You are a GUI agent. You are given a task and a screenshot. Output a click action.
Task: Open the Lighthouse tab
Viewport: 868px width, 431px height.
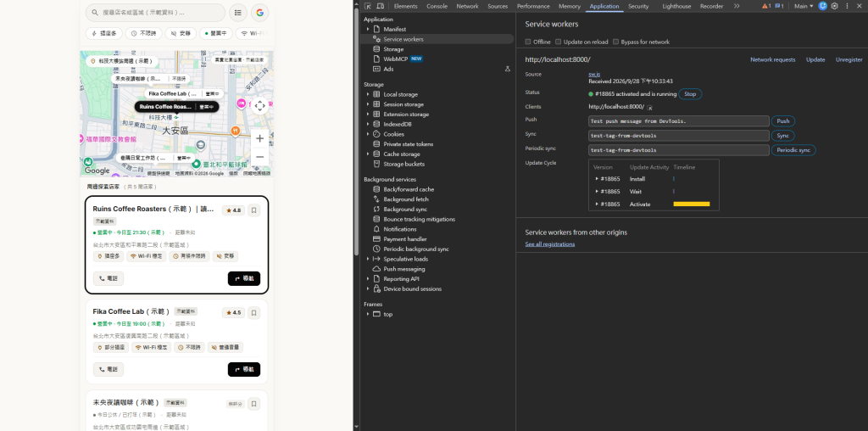[676, 6]
